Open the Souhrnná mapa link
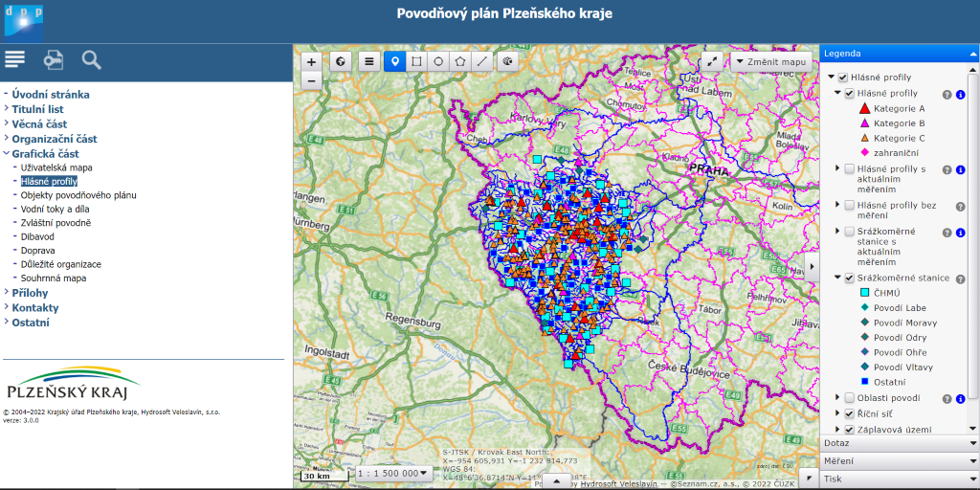The image size is (980, 490). (54, 278)
